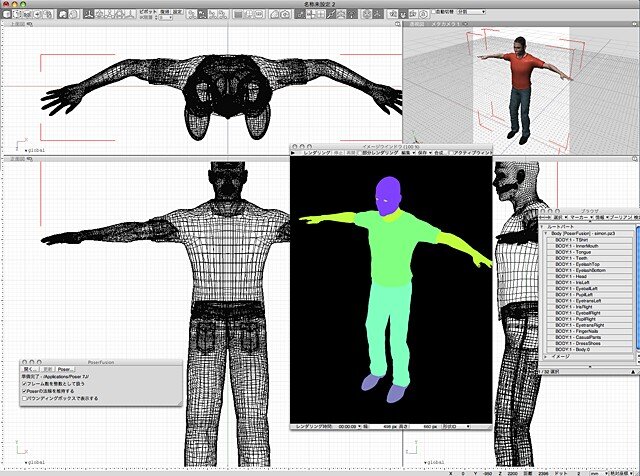Open the pivot value dropdown under ピボット

tap(166, 18)
